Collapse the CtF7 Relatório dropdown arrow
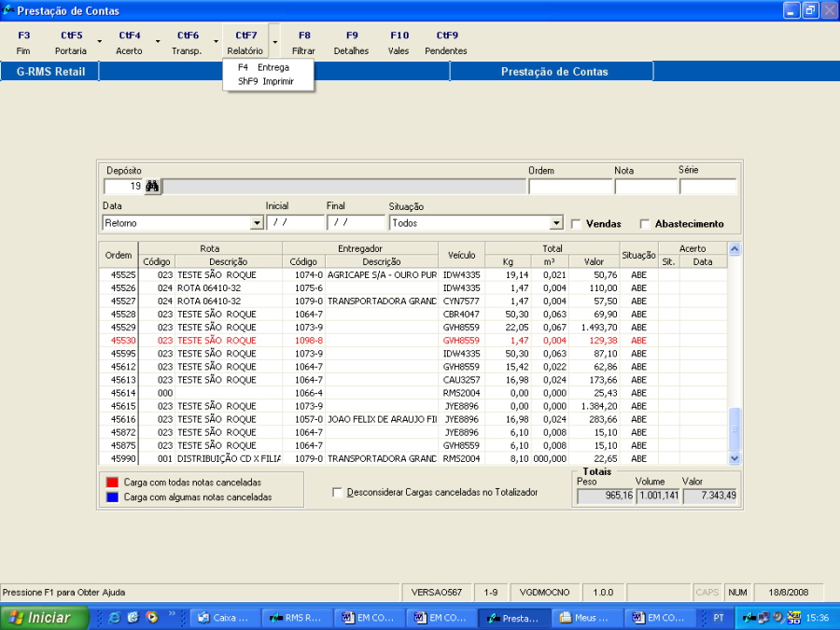The image size is (840, 630). 274,41
